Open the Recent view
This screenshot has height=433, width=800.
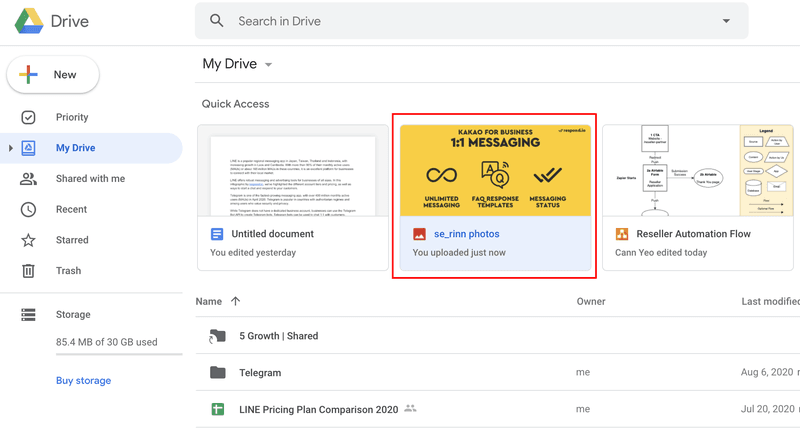pyautogui.click(x=71, y=209)
